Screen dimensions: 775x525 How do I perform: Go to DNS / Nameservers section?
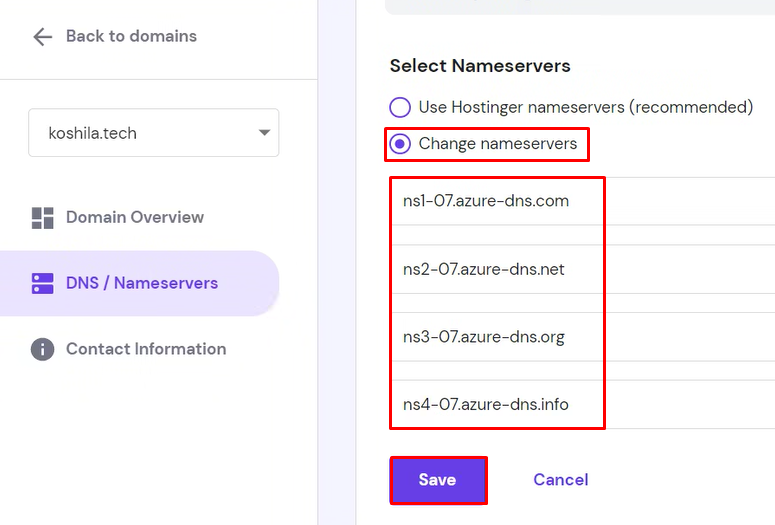(x=139, y=283)
